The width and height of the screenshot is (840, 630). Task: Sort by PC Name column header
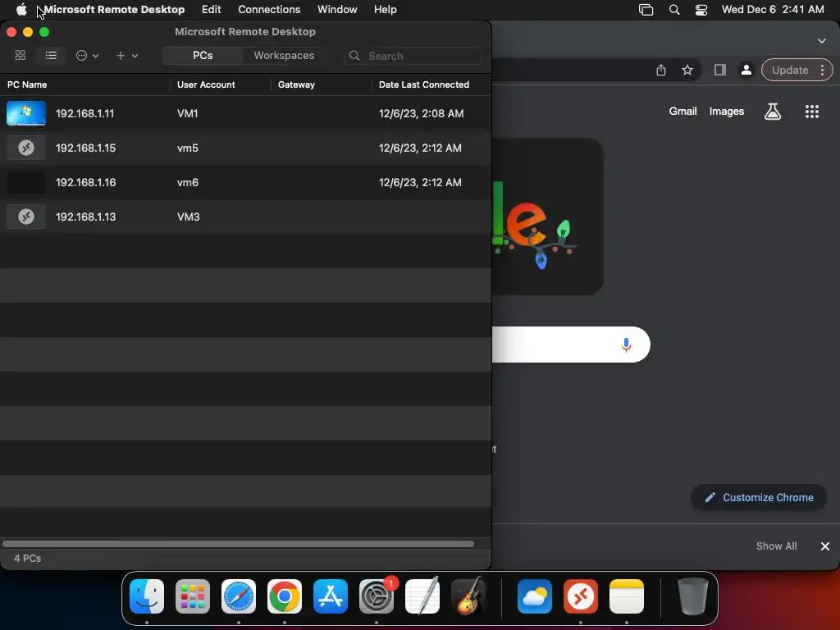[x=27, y=84]
